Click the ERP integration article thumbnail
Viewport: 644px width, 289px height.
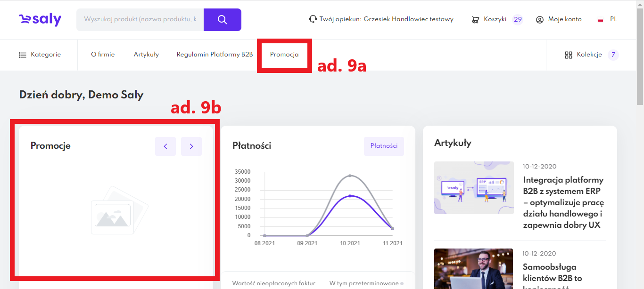coord(474,188)
